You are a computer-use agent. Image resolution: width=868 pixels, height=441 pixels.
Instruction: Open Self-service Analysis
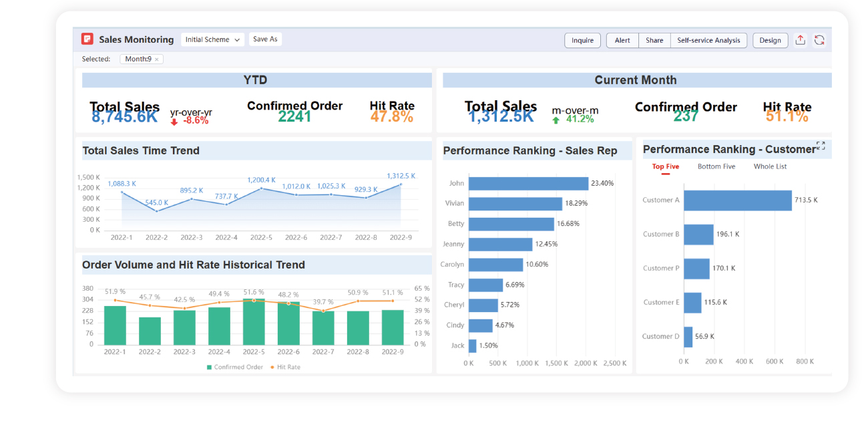[708, 40]
